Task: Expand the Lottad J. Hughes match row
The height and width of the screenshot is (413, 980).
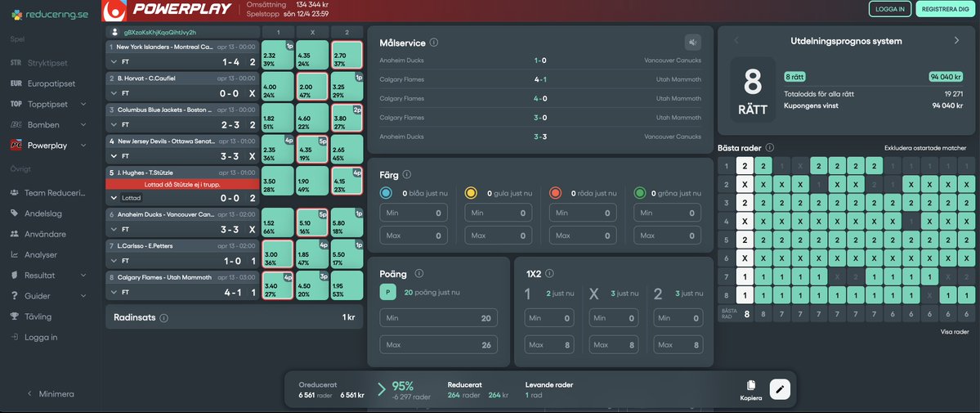Action: pos(114,199)
